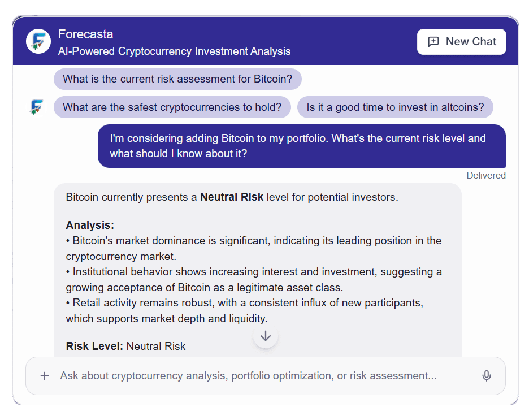
Task: Click the bot avatar beside the suggestion chips
Action: [x=36, y=107]
